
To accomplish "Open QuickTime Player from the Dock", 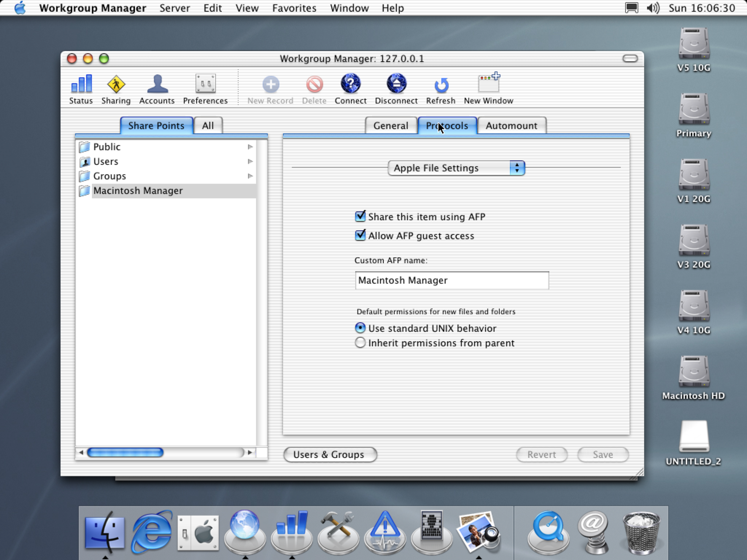I will pos(548,532).
